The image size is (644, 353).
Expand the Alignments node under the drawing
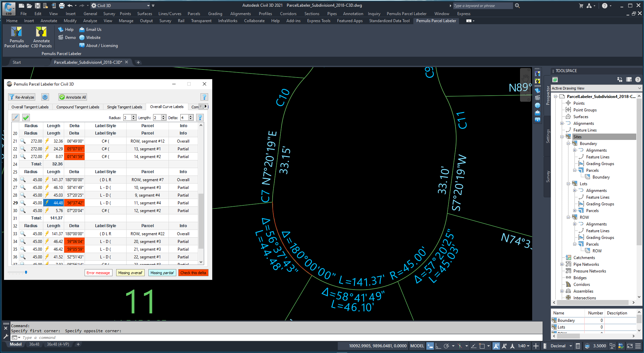coord(562,123)
